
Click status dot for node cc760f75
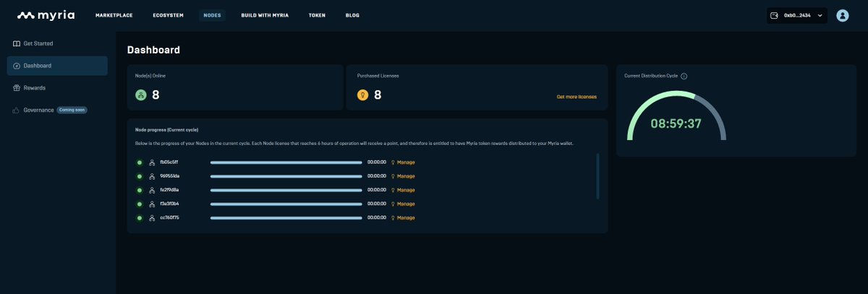click(x=140, y=217)
